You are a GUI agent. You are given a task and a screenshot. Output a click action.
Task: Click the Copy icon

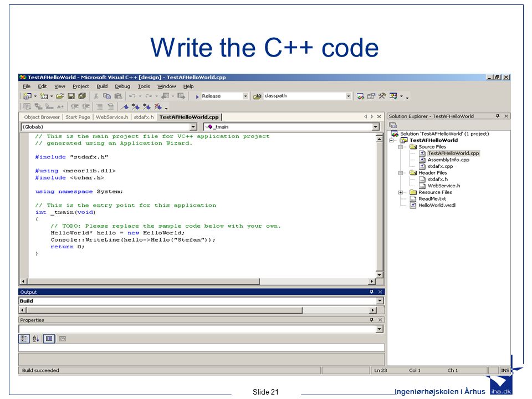(107, 96)
